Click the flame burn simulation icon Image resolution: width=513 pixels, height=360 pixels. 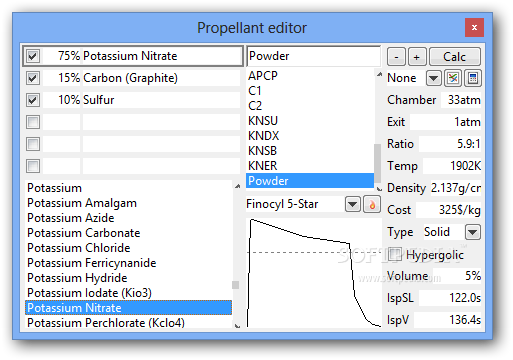coord(372,204)
